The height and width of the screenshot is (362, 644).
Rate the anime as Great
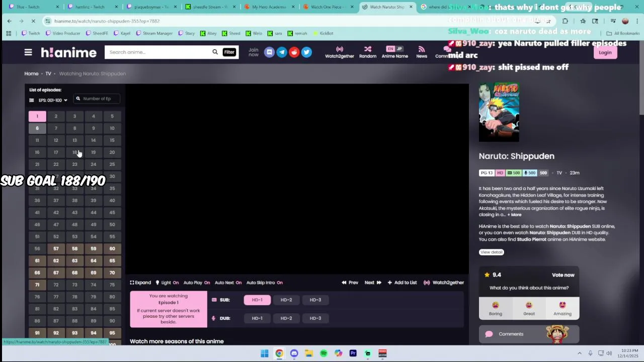pyautogui.click(x=529, y=308)
